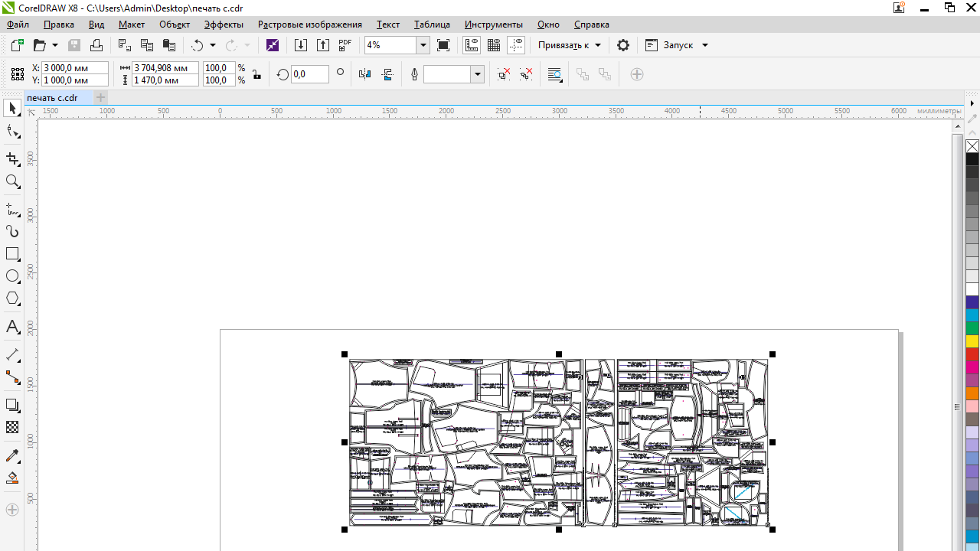Select the Pick tool in the toolbox
The width and height of the screenshot is (980, 551).
coord(12,109)
